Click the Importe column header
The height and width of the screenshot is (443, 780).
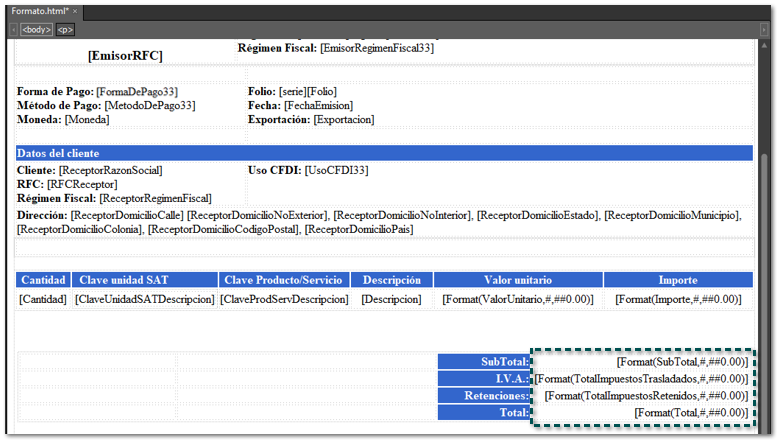point(677,281)
